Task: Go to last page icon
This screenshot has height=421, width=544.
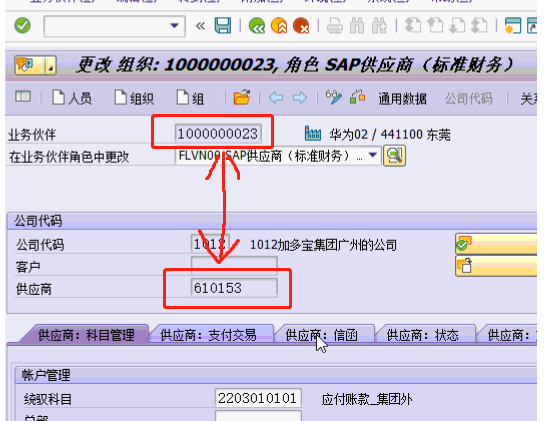Action: [479, 26]
